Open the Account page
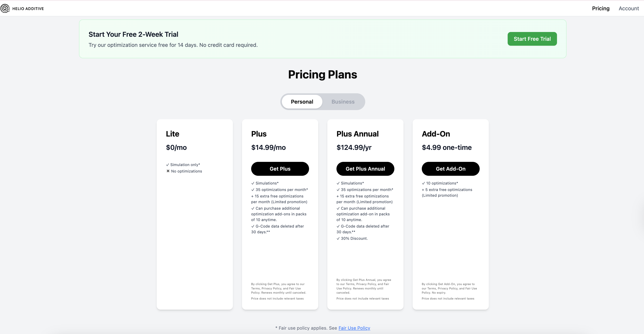The image size is (644, 334). coord(629,8)
